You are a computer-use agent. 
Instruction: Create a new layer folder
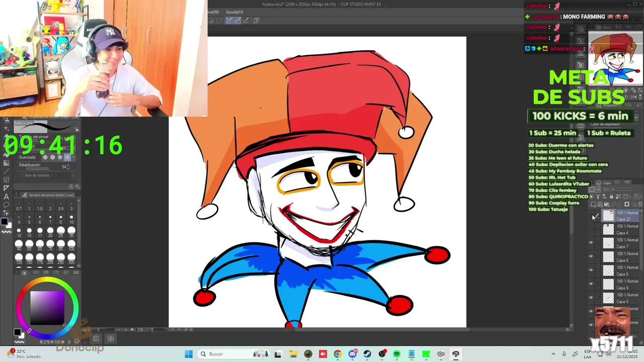click(607, 204)
